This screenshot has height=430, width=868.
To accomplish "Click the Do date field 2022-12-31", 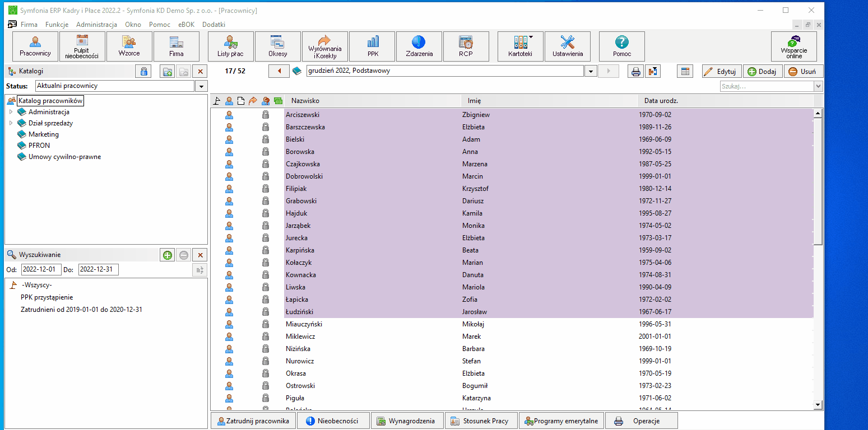I will click(x=98, y=269).
